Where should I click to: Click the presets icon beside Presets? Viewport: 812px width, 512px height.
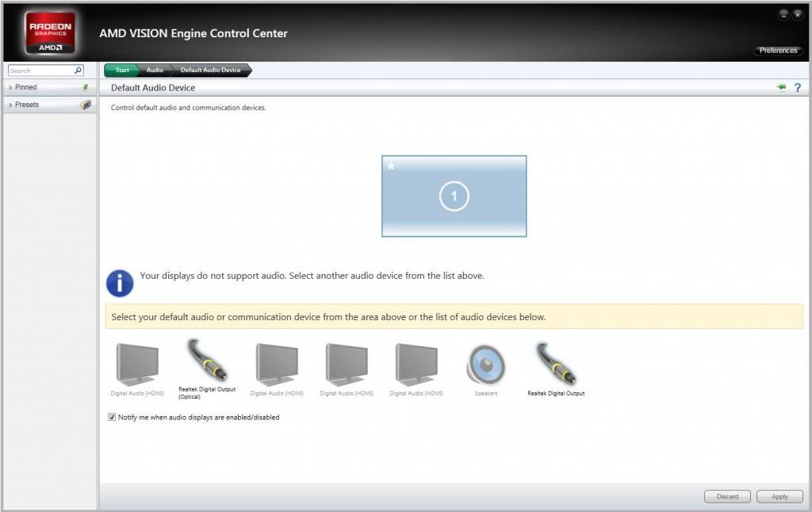(86, 105)
